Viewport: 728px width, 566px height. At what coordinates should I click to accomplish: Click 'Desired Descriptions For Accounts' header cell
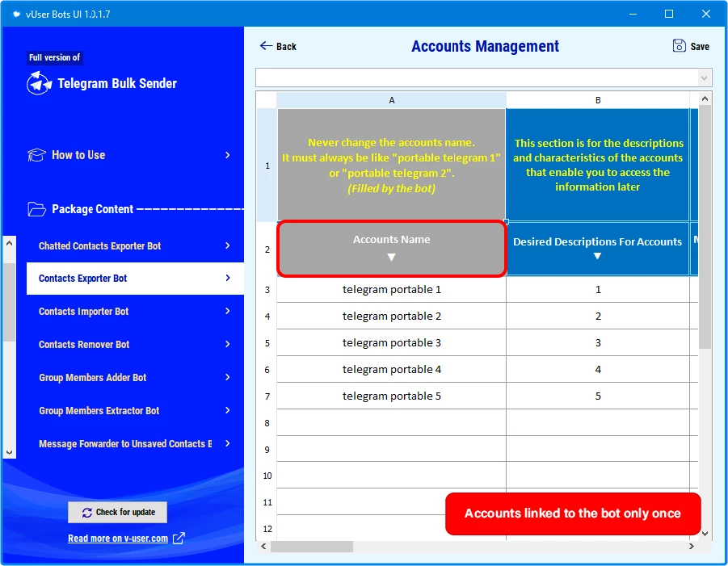coord(598,249)
